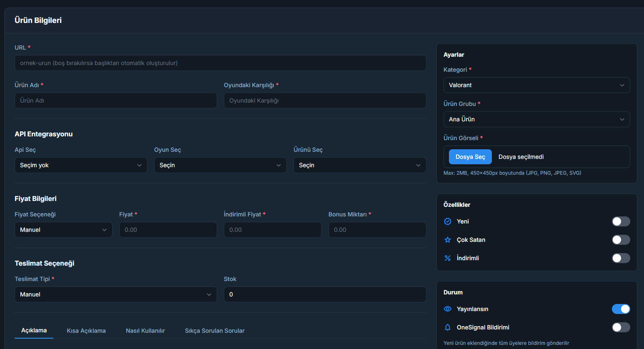644x349 pixels.
Task: Open the Api Seç dropdown
Action: pos(80,165)
